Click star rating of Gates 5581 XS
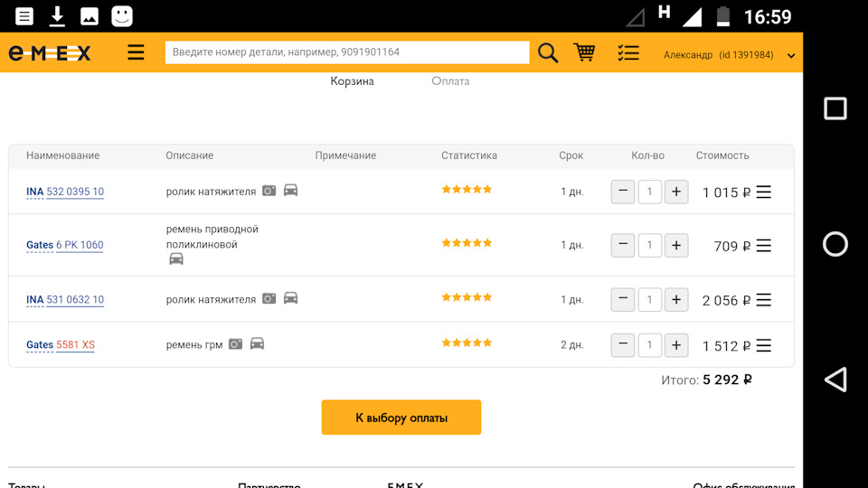This screenshot has width=868, height=488. click(x=467, y=343)
